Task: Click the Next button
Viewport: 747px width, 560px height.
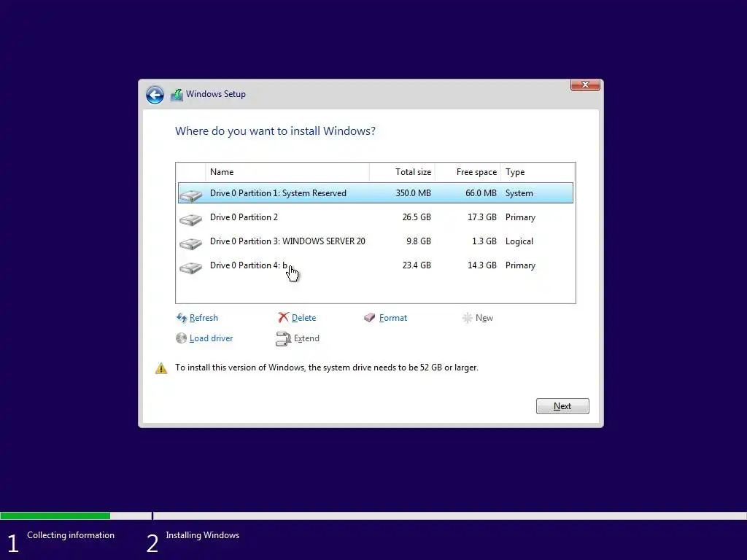Action: [x=562, y=406]
